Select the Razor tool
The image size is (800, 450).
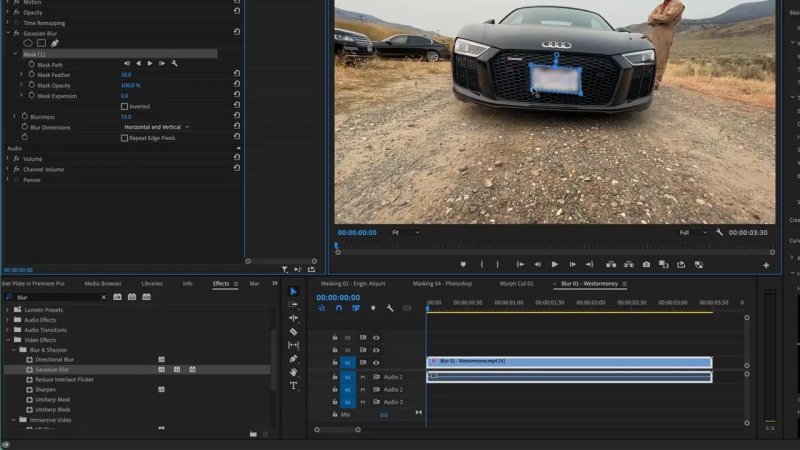click(293, 332)
